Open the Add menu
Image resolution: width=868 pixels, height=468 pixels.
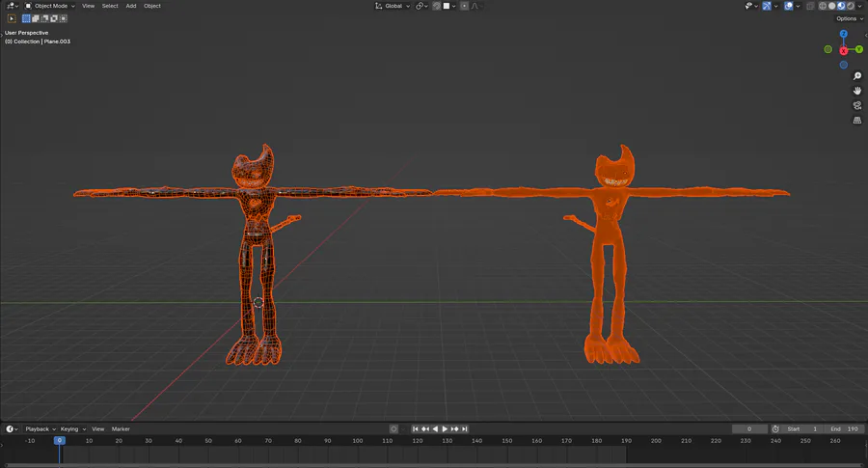(130, 6)
